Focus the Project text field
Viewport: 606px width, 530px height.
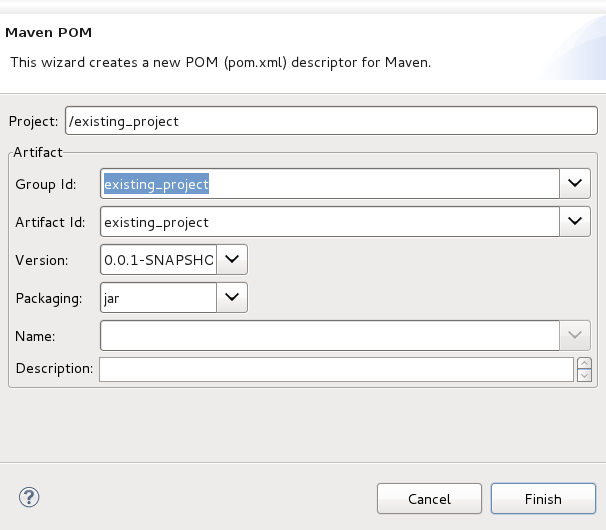pyautogui.click(x=331, y=121)
